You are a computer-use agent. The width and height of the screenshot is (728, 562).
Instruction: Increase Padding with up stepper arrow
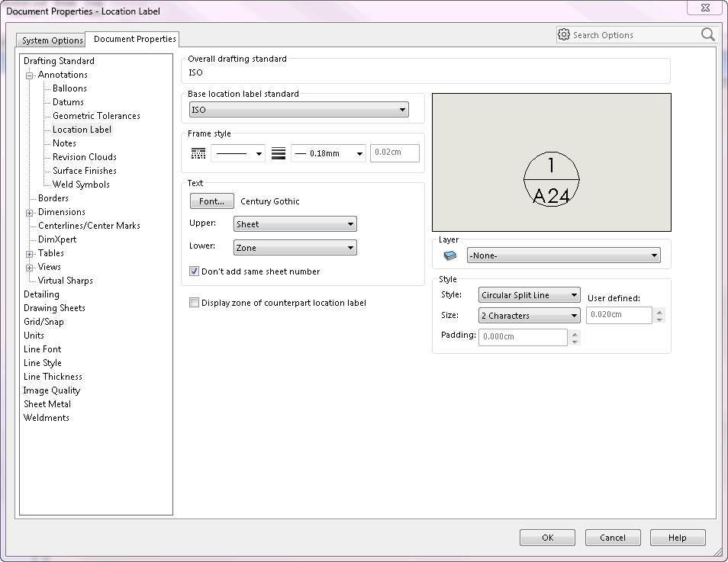(575, 334)
